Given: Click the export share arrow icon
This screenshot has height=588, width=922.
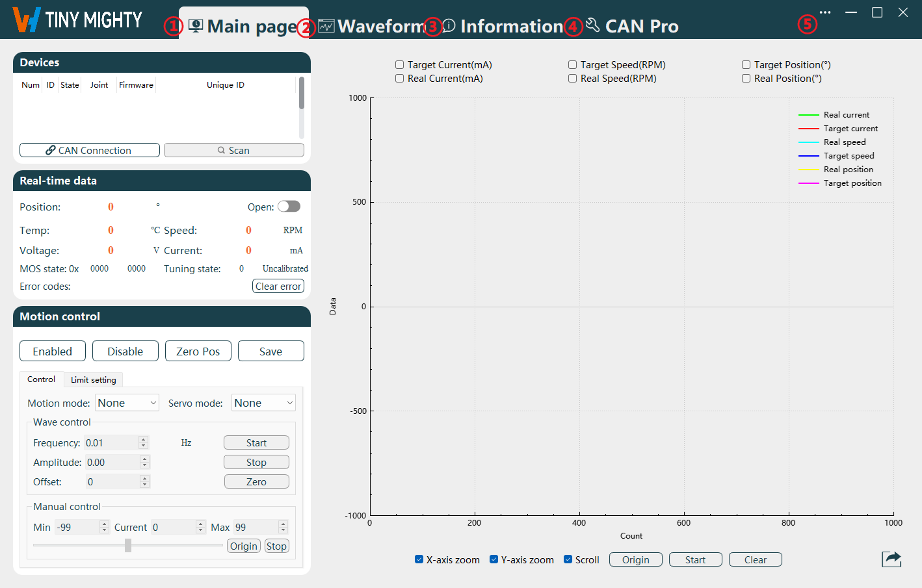Looking at the screenshot, I should point(891,559).
